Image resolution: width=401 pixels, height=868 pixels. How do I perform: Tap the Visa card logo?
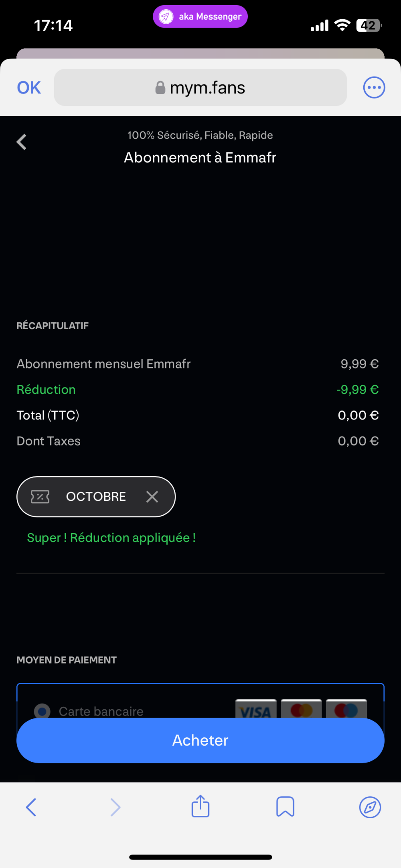click(x=256, y=709)
